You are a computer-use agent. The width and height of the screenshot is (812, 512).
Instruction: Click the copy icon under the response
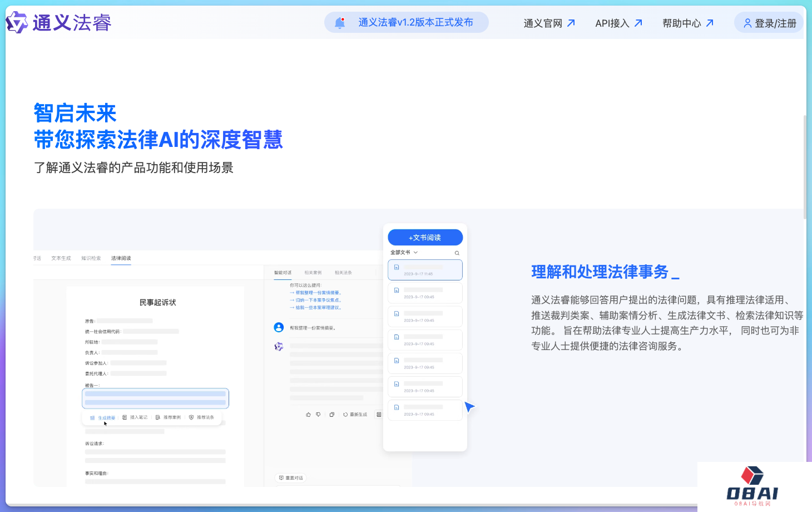(x=331, y=415)
